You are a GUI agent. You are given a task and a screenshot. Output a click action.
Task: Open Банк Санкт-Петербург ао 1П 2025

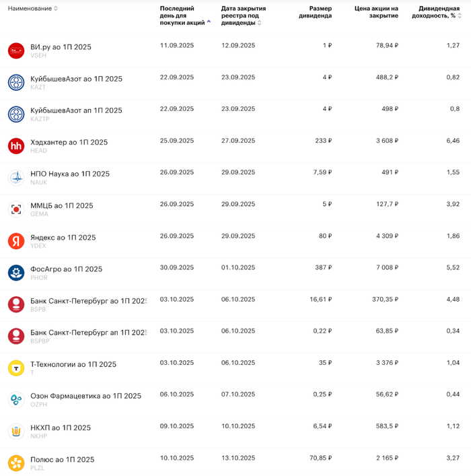(88, 300)
